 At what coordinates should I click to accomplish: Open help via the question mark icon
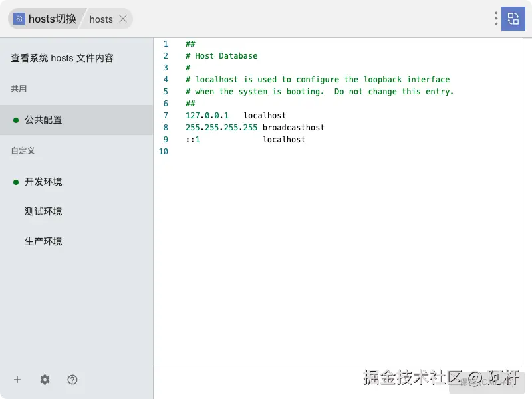(x=72, y=380)
